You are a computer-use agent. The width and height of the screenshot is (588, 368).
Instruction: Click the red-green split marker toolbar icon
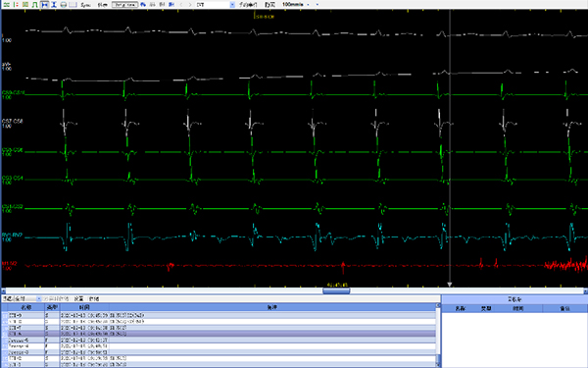[16, 5]
